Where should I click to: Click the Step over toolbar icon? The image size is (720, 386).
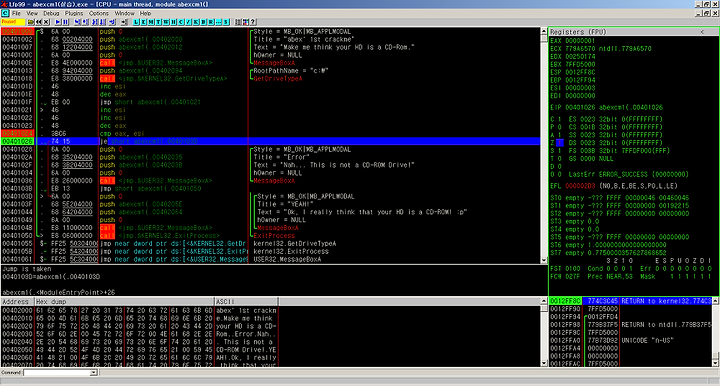pyautogui.click(x=85, y=22)
